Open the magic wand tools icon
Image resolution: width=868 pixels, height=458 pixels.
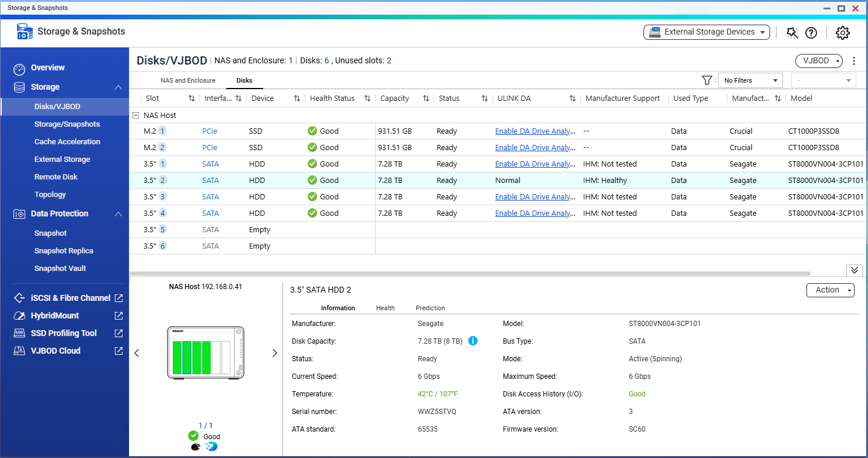[792, 33]
